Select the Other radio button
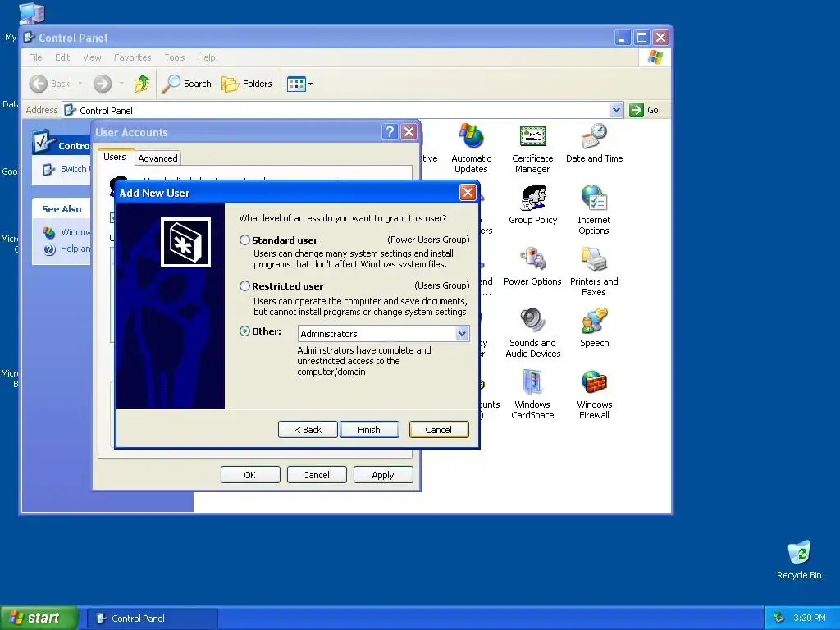Viewport: 840px width, 630px height. (244, 331)
